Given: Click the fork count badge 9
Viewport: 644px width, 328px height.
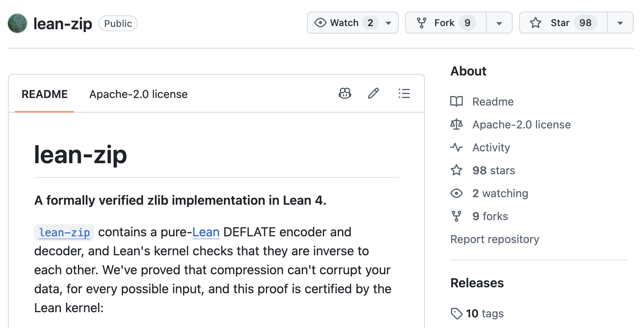Looking at the screenshot, I should [468, 23].
